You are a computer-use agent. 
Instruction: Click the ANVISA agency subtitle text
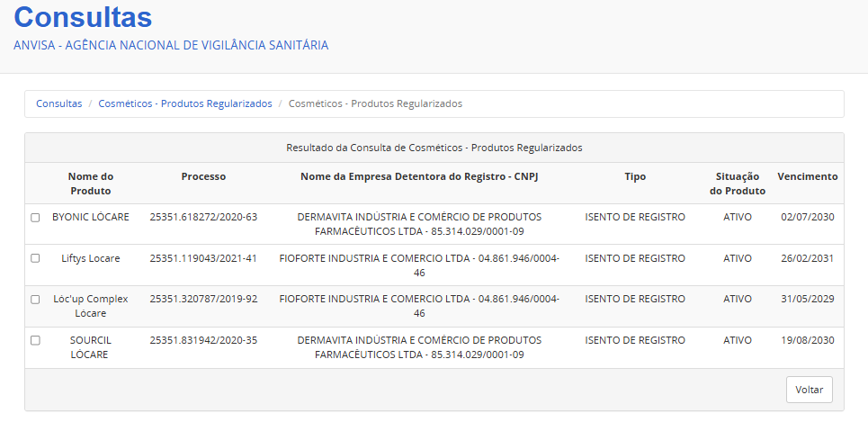click(x=171, y=45)
